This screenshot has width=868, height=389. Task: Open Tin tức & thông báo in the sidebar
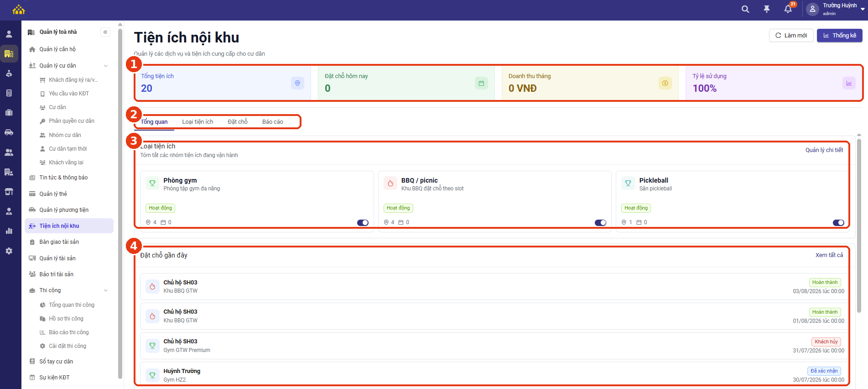(69, 178)
